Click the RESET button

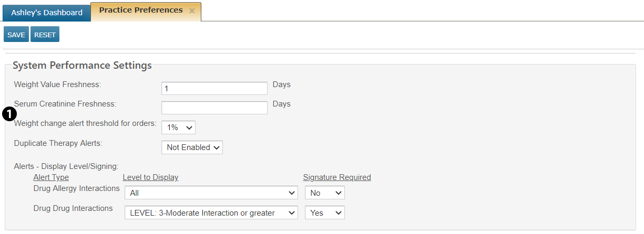coord(45,35)
